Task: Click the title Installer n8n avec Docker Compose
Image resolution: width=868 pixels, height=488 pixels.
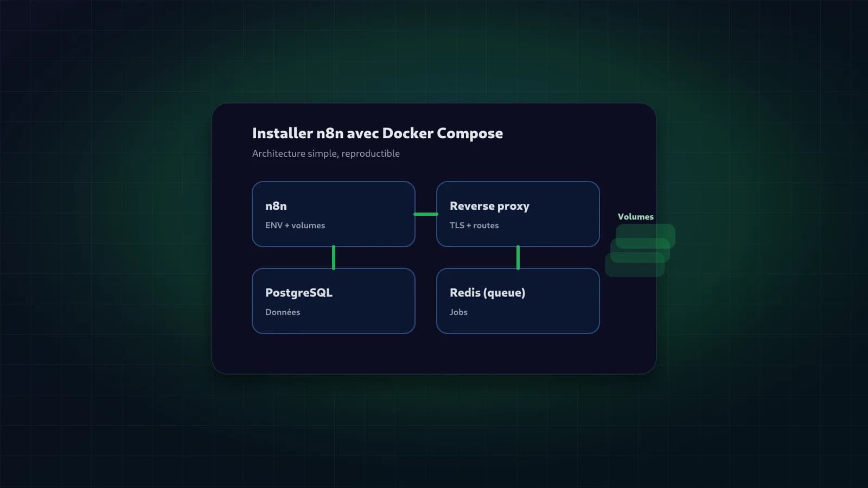Action: (x=377, y=133)
